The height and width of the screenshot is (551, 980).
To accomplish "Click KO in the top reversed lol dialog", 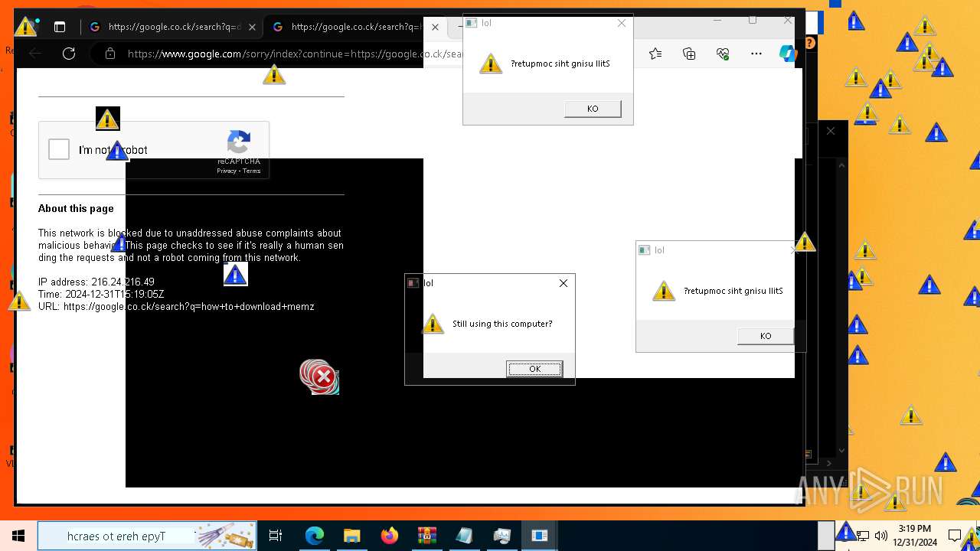I will (593, 109).
